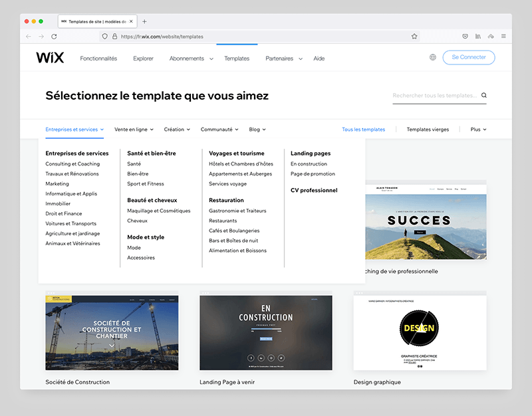Open Aide in top navigation
This screenshot has width=532, height=416.
[x=319, y=58]
